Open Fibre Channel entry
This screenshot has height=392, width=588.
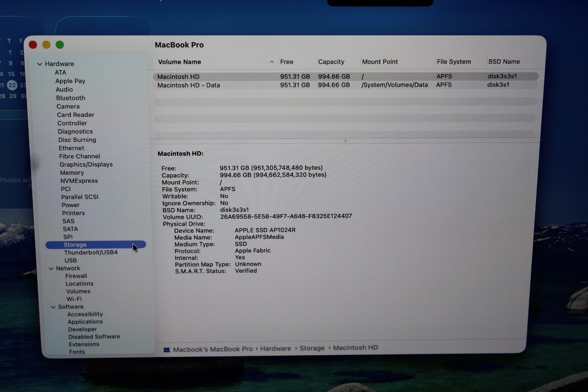point(79,156)
